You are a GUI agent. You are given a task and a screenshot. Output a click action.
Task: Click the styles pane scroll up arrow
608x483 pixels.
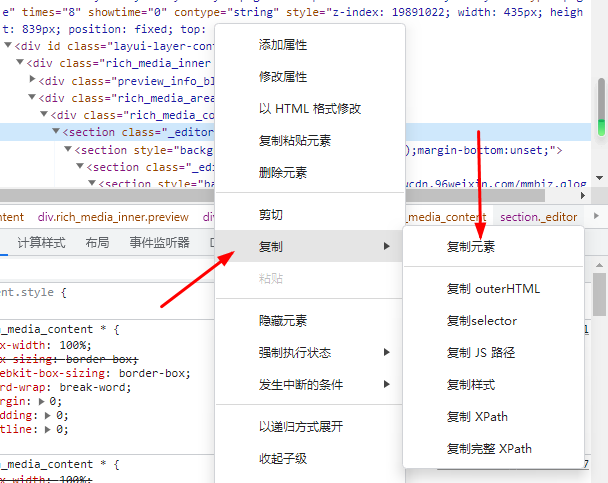(599, 266)
